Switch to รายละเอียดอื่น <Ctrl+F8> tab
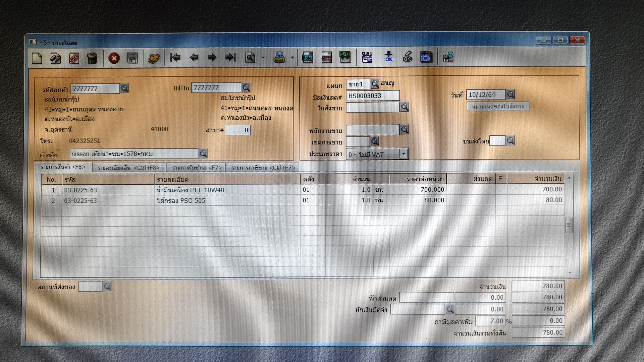The height and width of the screenshot is (362, 644). 128,168
